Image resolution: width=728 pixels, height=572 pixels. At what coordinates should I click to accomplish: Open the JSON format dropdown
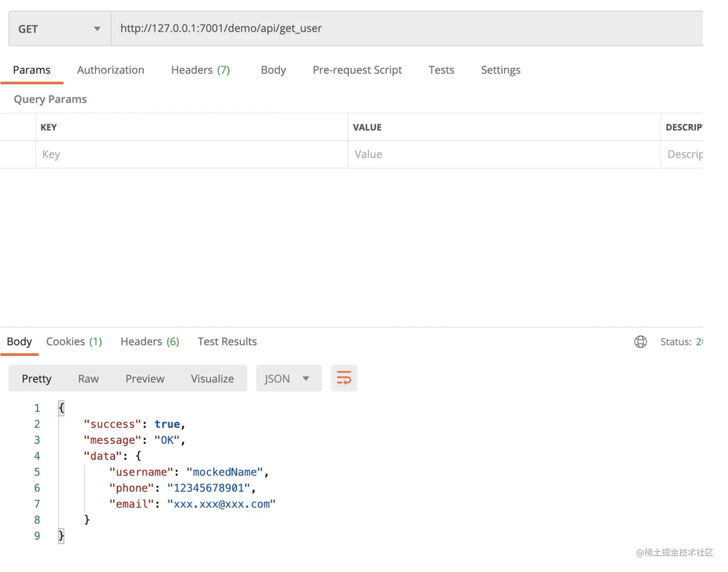[x=288, y=379]
